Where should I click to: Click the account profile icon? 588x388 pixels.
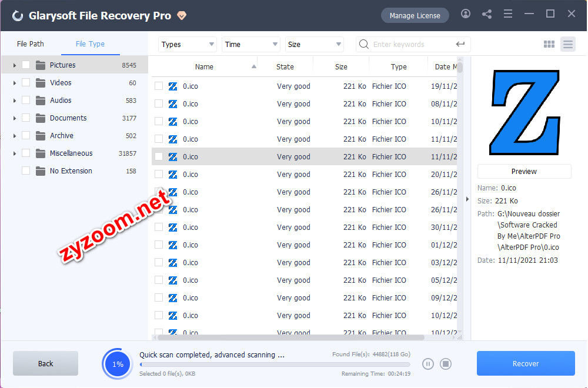coord(465,14)
